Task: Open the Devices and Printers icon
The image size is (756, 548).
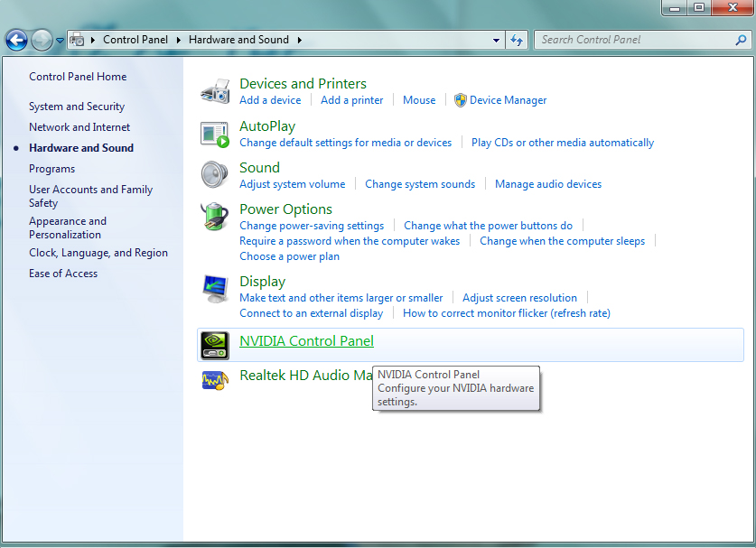Action: (215, 90)
